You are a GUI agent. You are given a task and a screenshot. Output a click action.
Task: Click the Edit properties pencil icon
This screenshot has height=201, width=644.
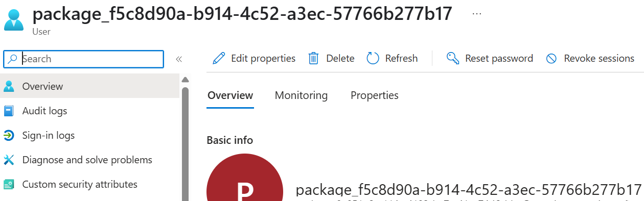click(219, 58)
